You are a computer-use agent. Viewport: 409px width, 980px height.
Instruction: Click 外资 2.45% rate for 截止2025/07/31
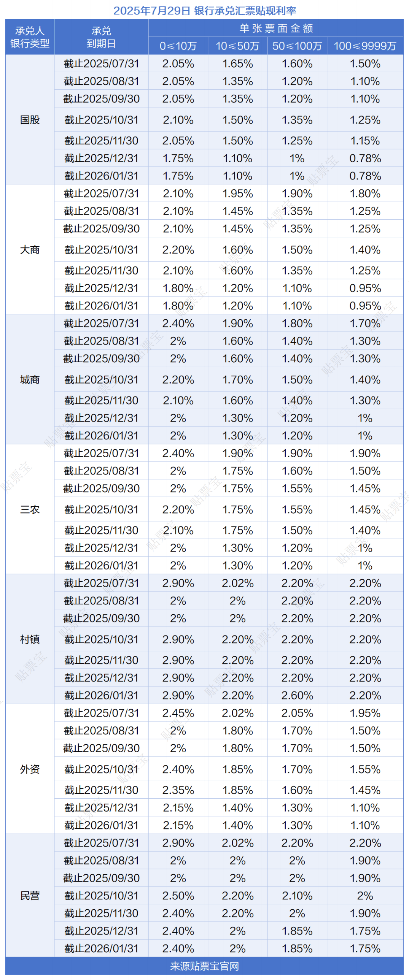pyautogui.click(x=178, y=712)
